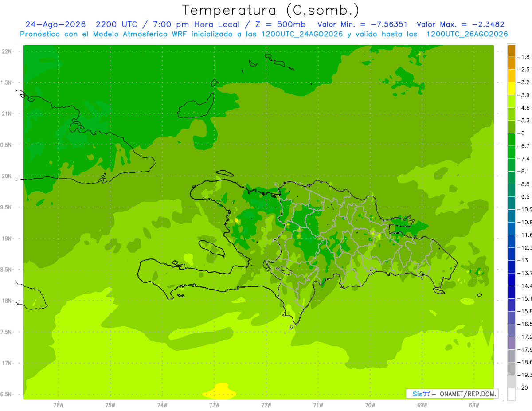532x411 pixels.
Task: Pick the dark blue colorbar swatch between -13 and -13.7
Action: [x=511, y=266]
